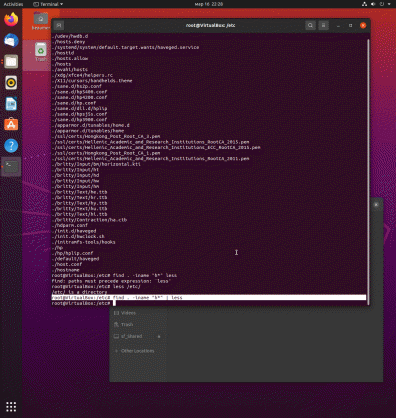Click the ./init.d/haveged output line
This screenshot has width=396, height=418.
point(75,231)
